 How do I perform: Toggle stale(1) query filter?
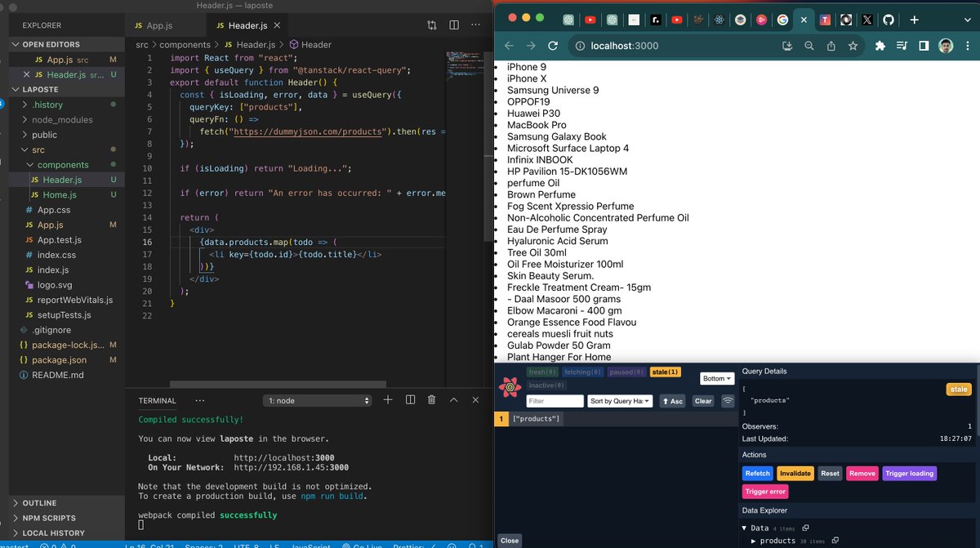click(665, 372)
